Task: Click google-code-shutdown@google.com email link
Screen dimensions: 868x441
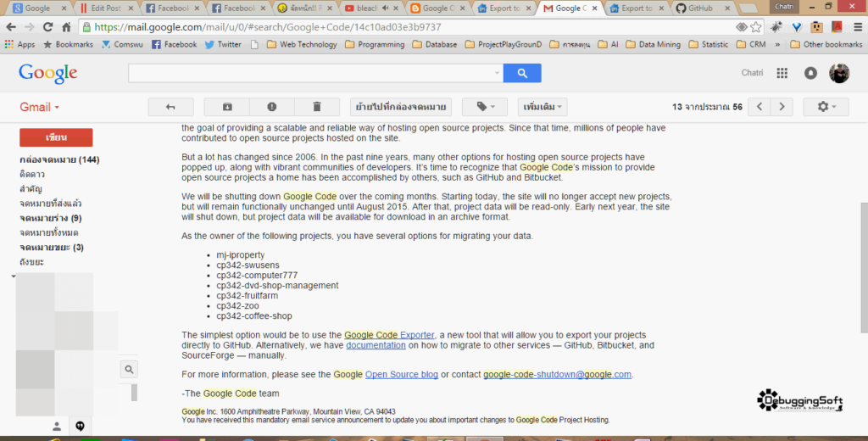Action: (x=557, y=375)
